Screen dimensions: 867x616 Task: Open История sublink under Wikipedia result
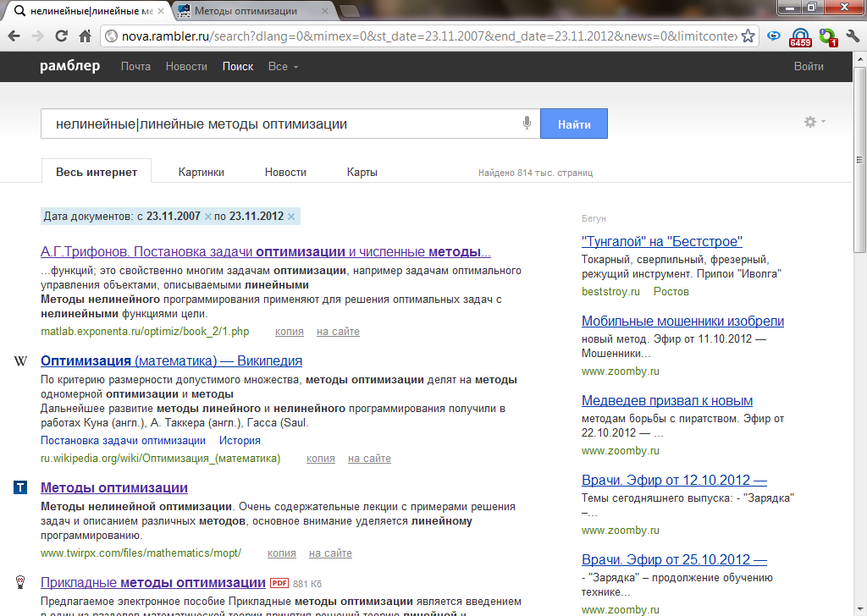240,440
